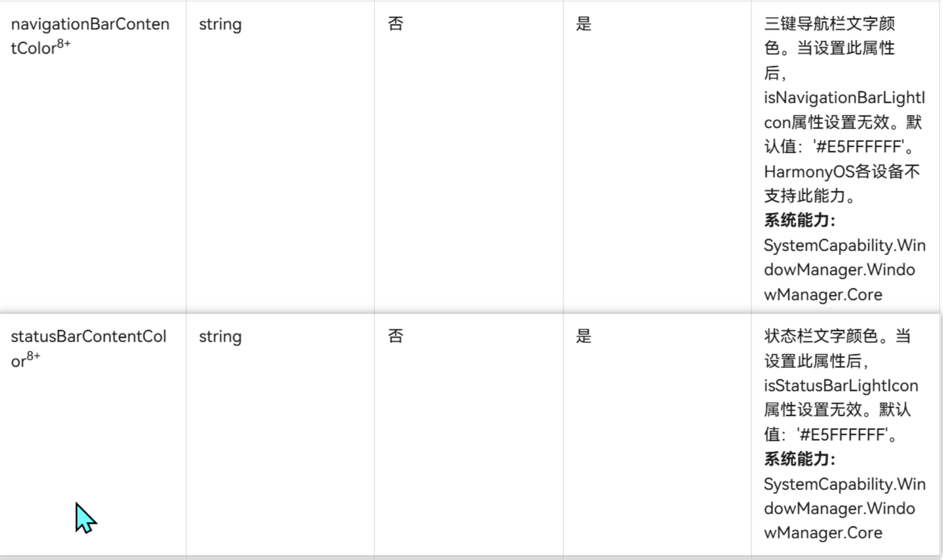Image resolution: width=943 pixels, height=560 pixels.
Task: Click the "三键导航栏文字颜色" description text
Action: (x=829, y=24)
